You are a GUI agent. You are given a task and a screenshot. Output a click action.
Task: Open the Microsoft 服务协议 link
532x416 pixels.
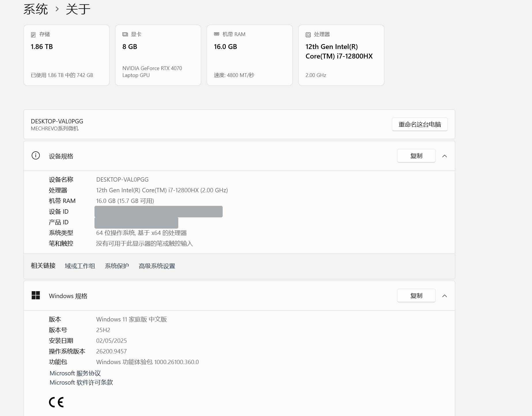coord(75,373)
